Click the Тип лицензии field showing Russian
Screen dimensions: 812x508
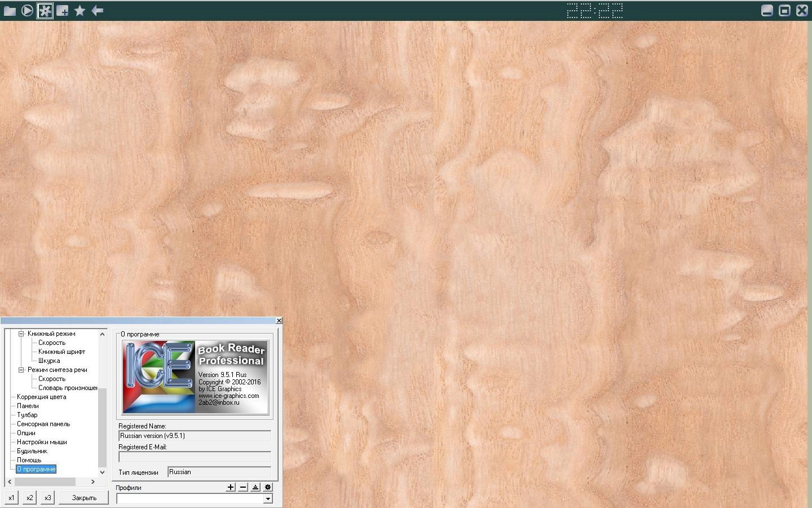tap(219, 472)
